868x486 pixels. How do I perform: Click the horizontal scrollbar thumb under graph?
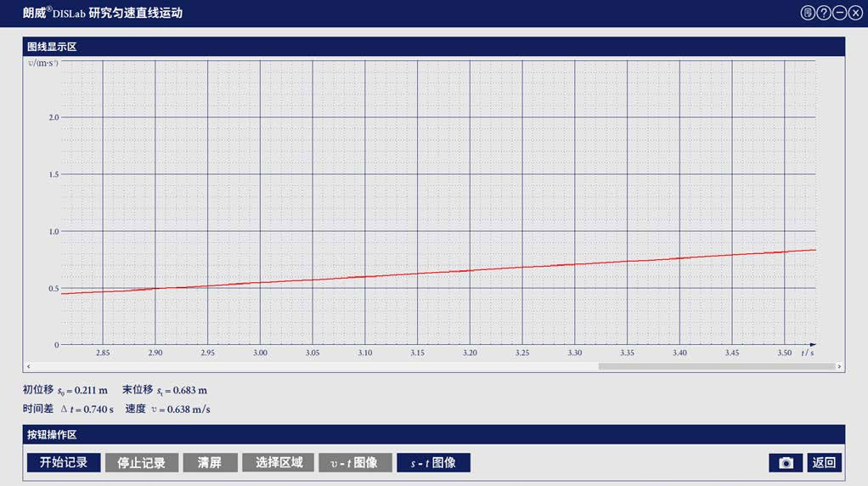(713, 367)
